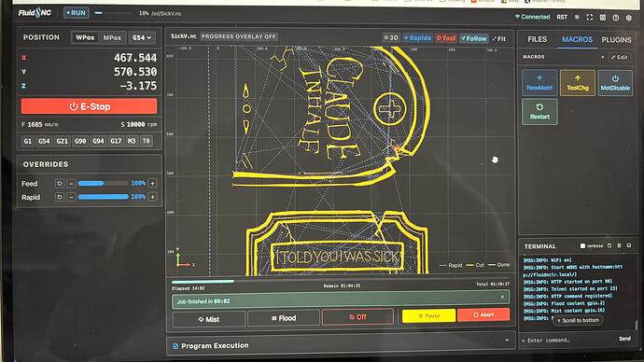Click the coolant Off button

[357, 317]
